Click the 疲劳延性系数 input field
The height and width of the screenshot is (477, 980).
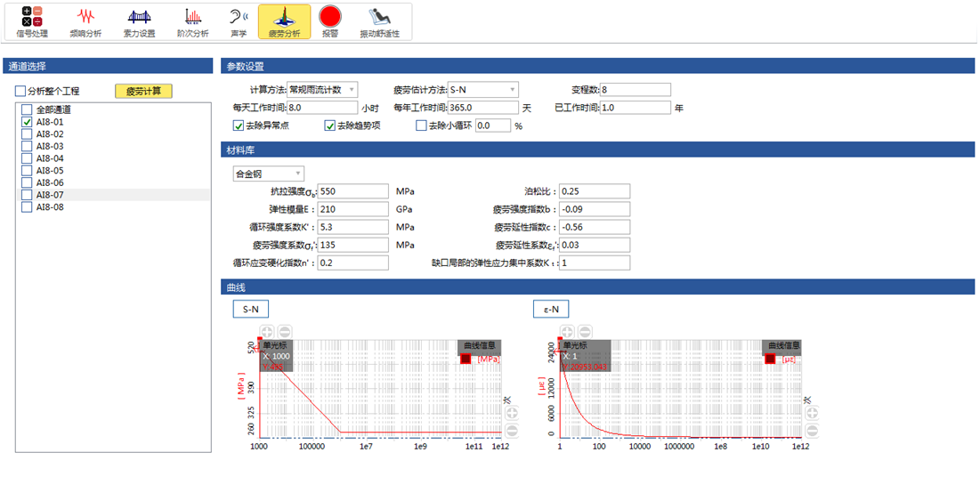click(x=595, y=245)
